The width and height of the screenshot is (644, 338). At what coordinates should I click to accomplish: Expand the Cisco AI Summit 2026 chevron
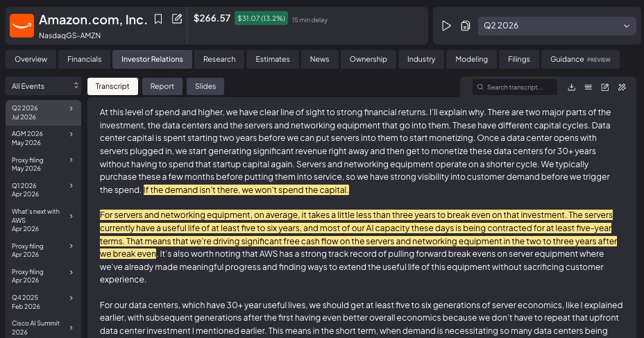point(71,328)
